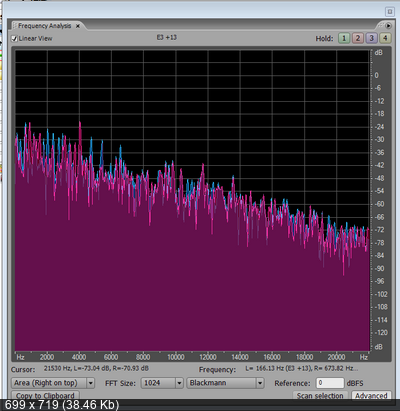The image size is (400, 411).
Task: Grab the Frequency Analysis panel grip handle
Action: click(14, 26)
